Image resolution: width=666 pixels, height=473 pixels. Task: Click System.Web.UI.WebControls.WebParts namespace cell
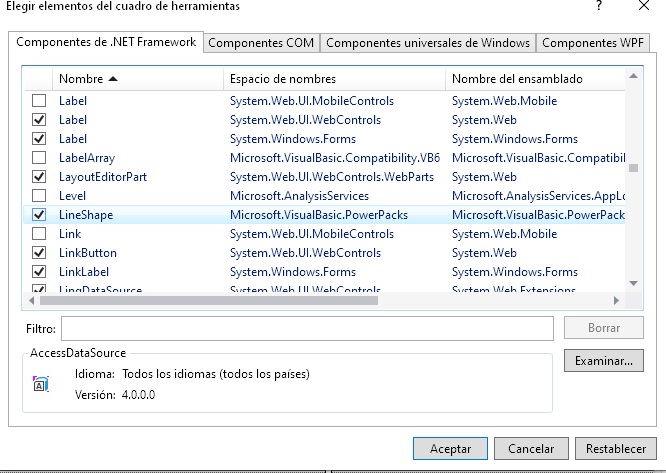tap(332, 177)
